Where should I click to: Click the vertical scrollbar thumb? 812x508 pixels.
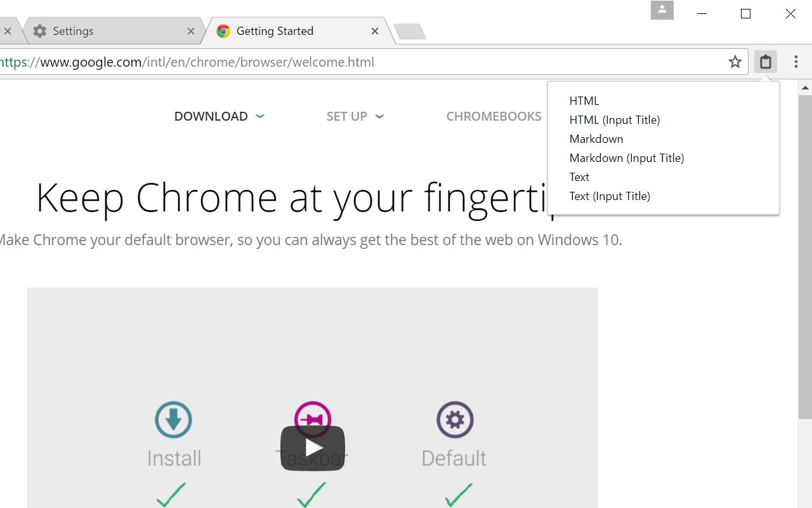805,257
